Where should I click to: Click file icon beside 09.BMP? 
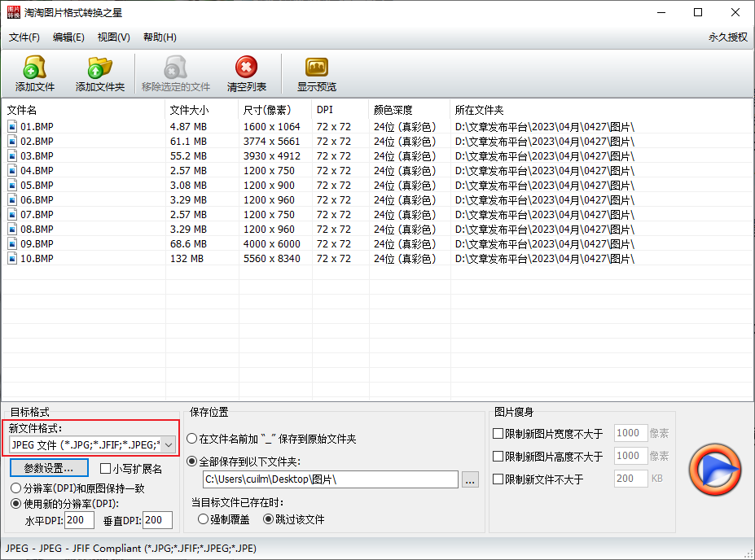click(12, 244)
